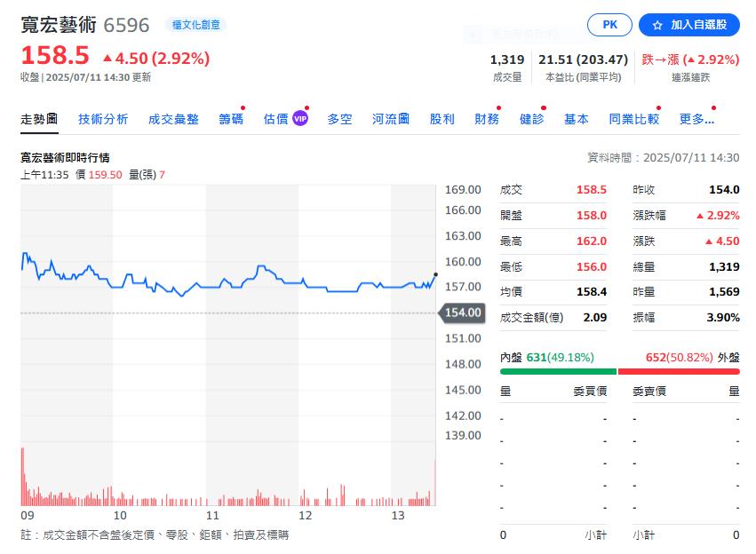Viewport: 756px width, 554px height.
Task: Open the 河流圖 tab
Action: point(391,119)
